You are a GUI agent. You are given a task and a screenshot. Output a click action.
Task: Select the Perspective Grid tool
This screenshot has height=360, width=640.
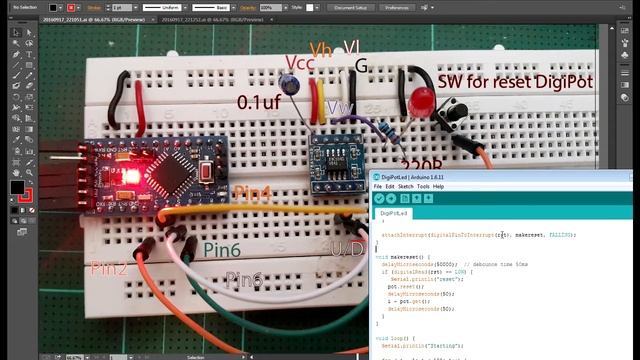[x=29, y=118]
